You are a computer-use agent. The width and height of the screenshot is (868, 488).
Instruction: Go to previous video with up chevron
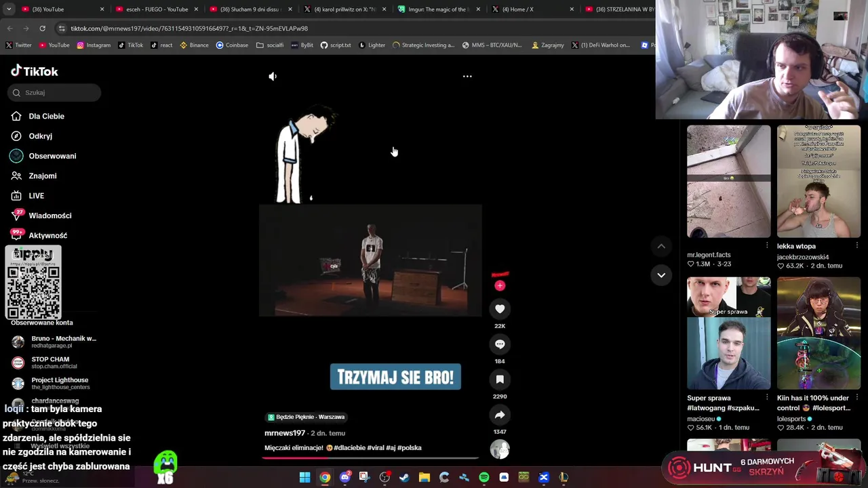click(661, 247)
